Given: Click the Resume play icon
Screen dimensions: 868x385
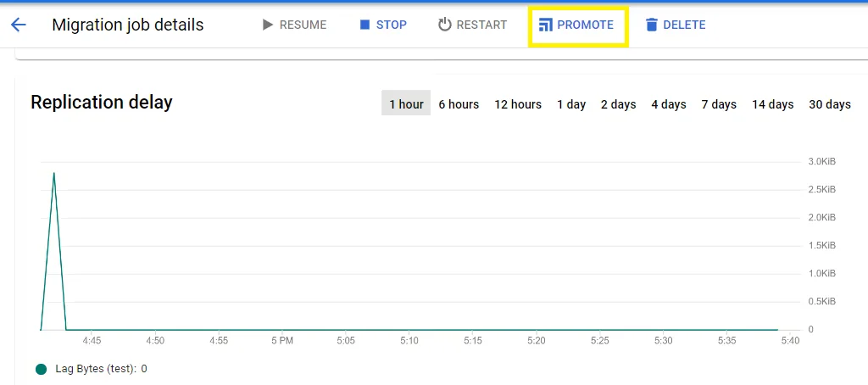Looking at the screenshot, I should 268,25.
